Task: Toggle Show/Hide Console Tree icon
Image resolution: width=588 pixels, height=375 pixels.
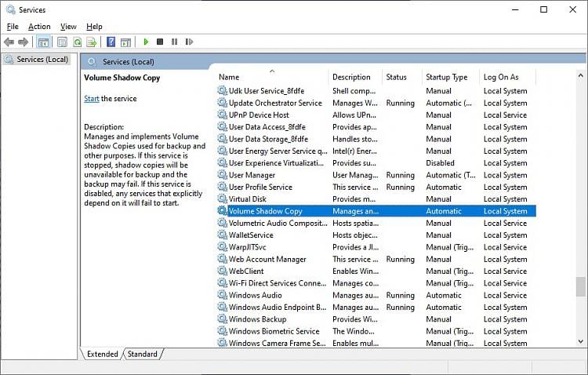Action: 43,42
